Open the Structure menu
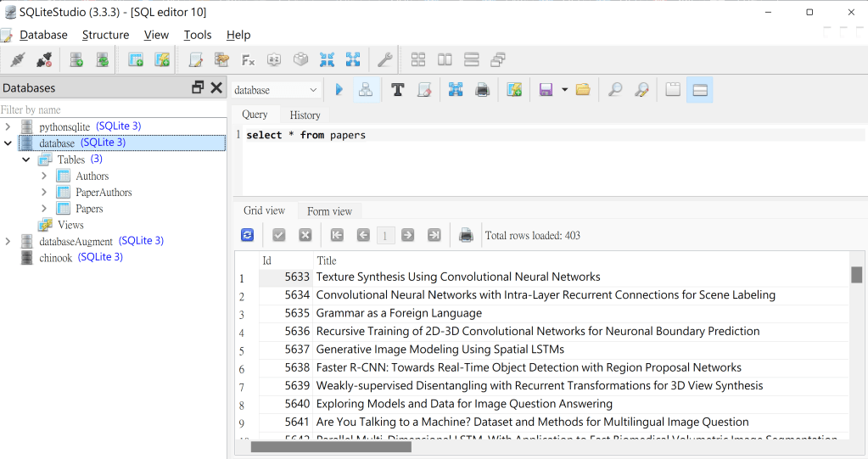868x459 pixels. 105,35
